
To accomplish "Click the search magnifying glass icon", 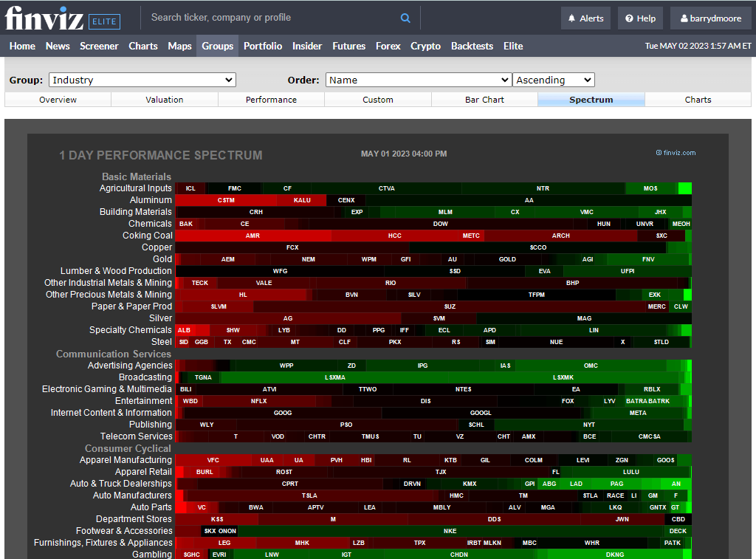I will pos(405,17).
